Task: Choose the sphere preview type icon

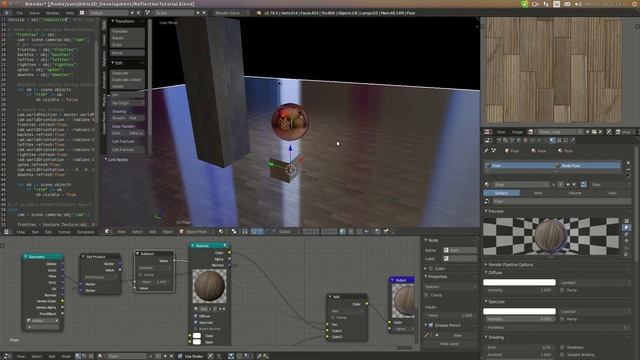Action: (x=627, y=228)
